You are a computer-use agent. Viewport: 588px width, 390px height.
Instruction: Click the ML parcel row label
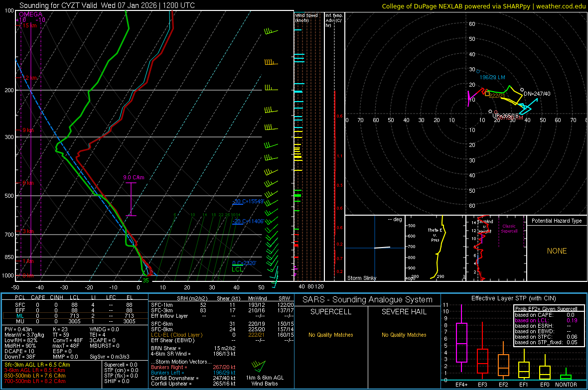tap(20, 316)
